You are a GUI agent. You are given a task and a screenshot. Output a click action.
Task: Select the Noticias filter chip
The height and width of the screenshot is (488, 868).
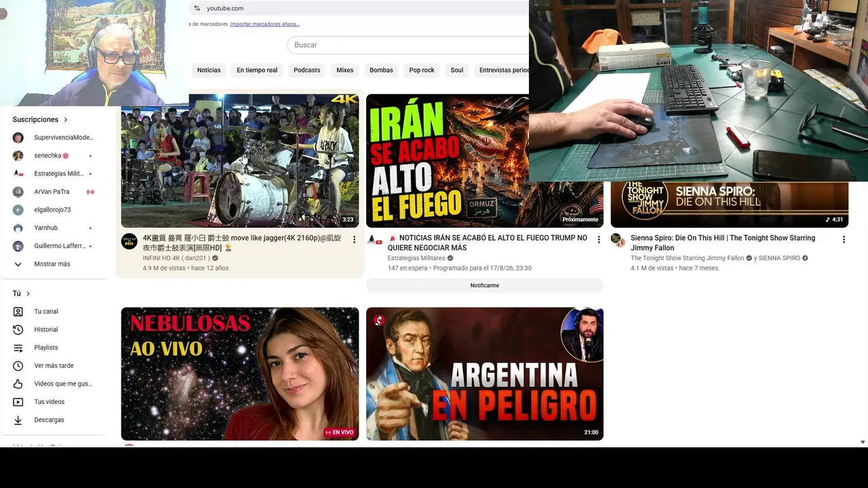click(209, 70)
